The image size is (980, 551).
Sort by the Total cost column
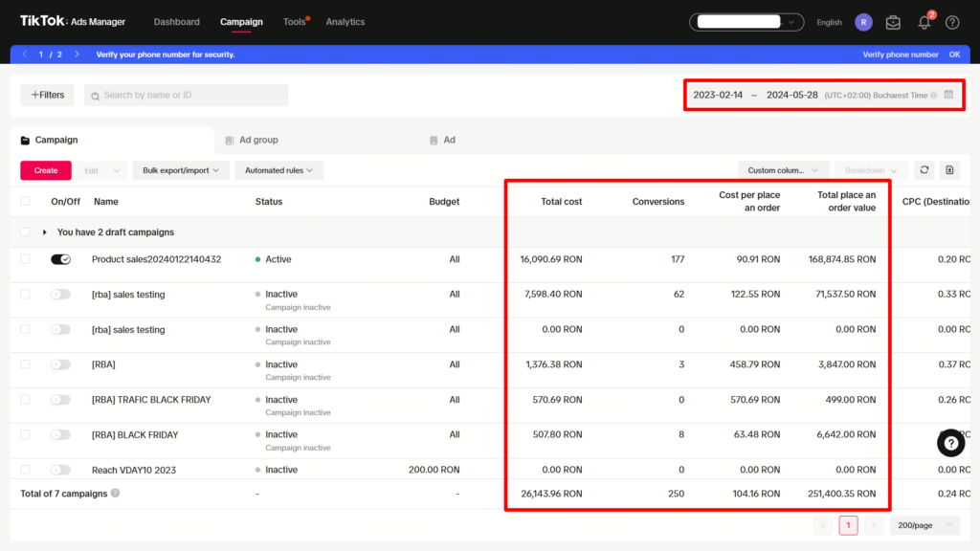561,202
